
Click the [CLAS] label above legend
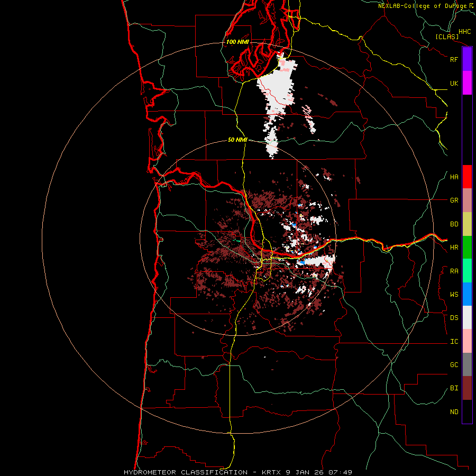coord(447,37)
